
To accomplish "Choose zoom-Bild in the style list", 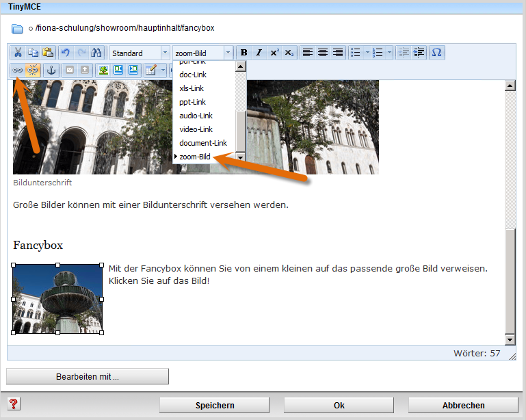I will point(194,157).
